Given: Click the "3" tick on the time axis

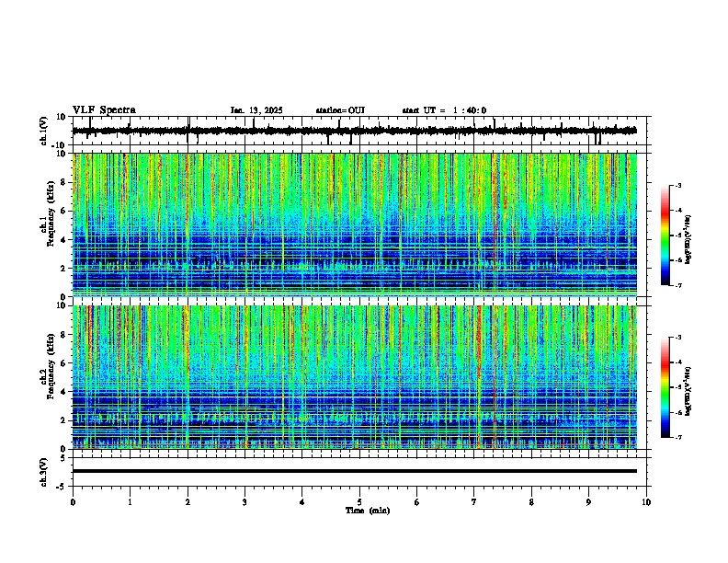Looking at the screenshot, I should click(245, 502).
